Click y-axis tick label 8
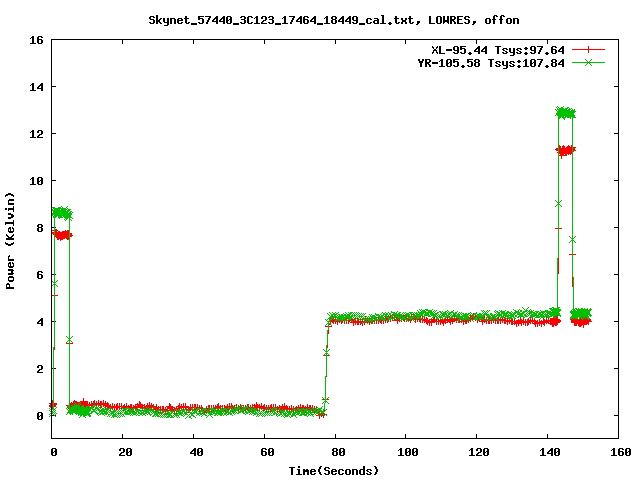Screen dimensions: 640x480 click(x=40, y=228)
